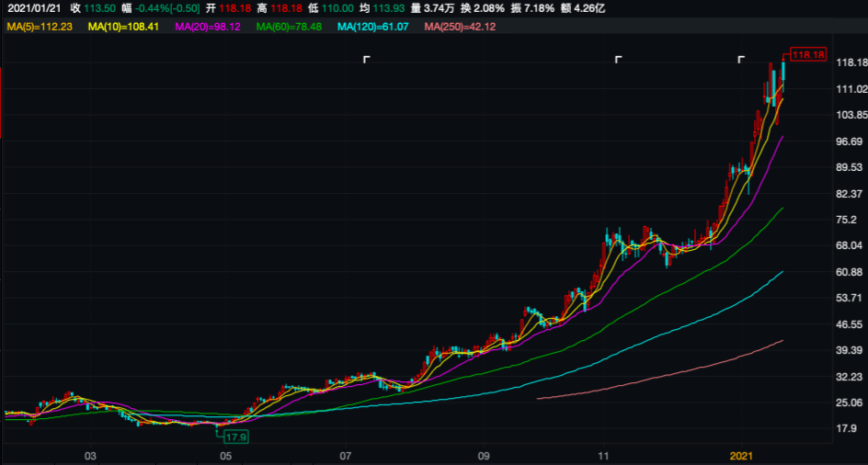Click the 09 month label on time axis

[484, 456]
